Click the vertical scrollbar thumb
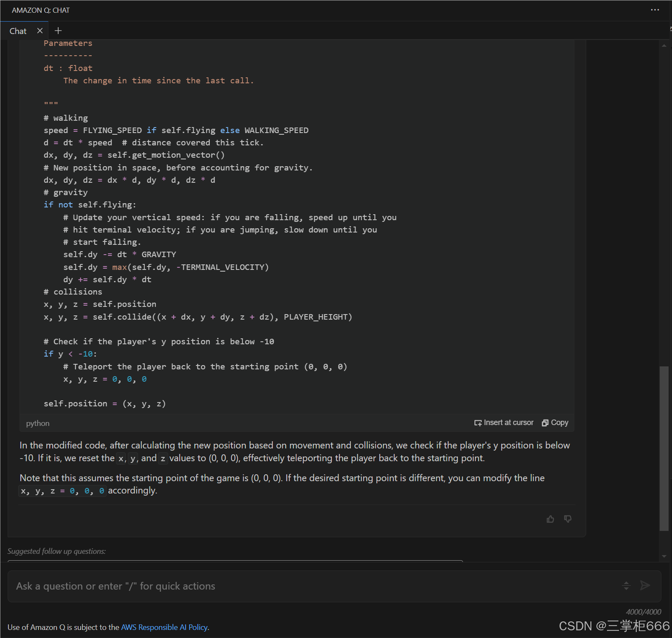The width and height of the screenshot is (672, 638). click(x=664, y=448)
